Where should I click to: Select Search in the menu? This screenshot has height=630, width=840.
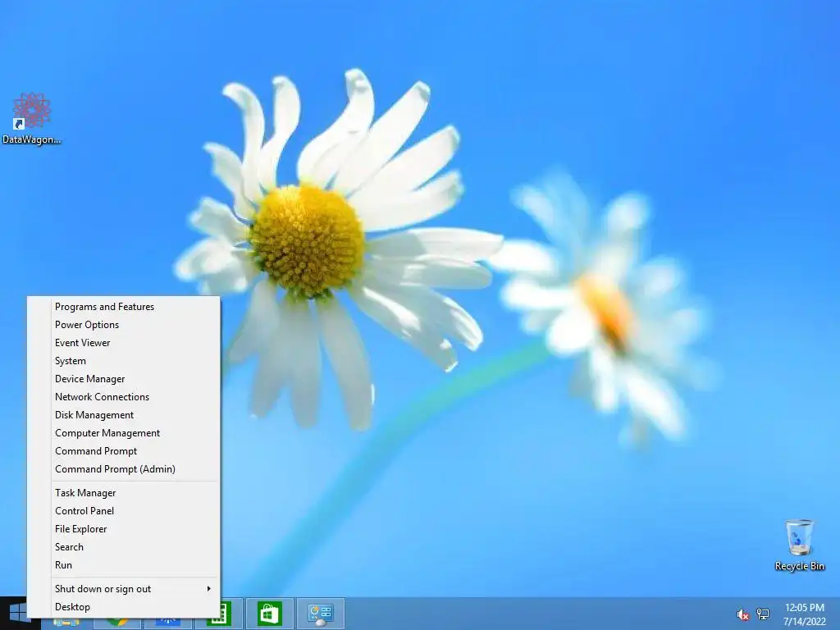click(x=123, y=547)
